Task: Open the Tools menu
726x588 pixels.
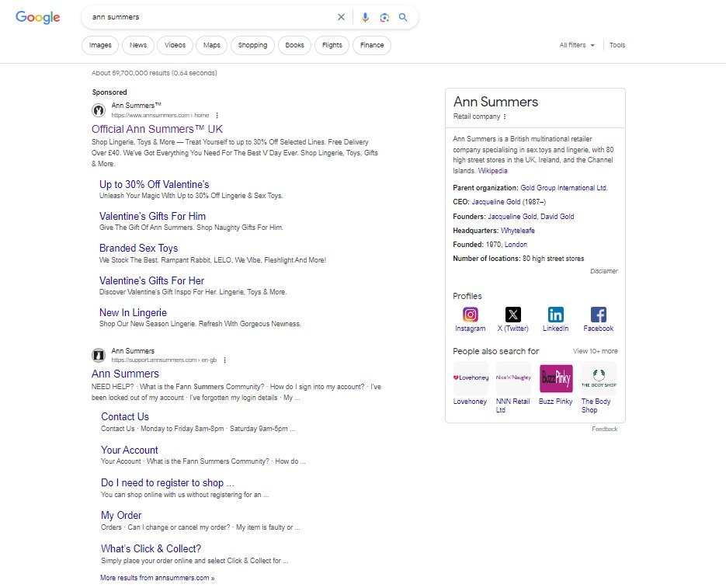Action: (x=617, y=45)
